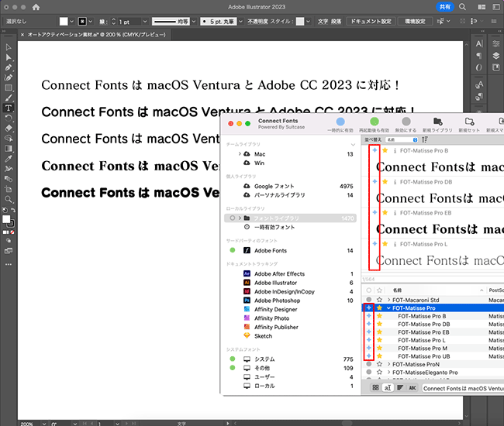Click the New Set icon in Connect Fonts
The height and width of the screenshot is (426, 504).
coord(469,122)
